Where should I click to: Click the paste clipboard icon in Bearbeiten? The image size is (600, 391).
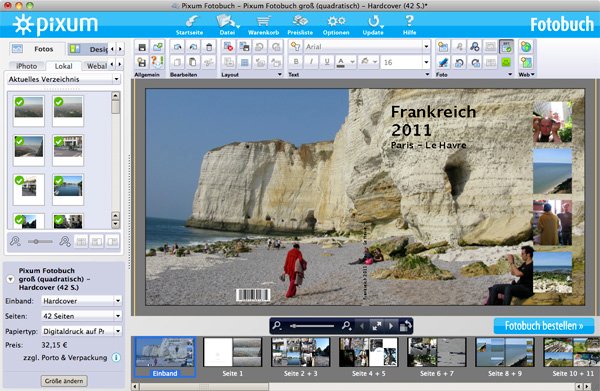(193, 62)
